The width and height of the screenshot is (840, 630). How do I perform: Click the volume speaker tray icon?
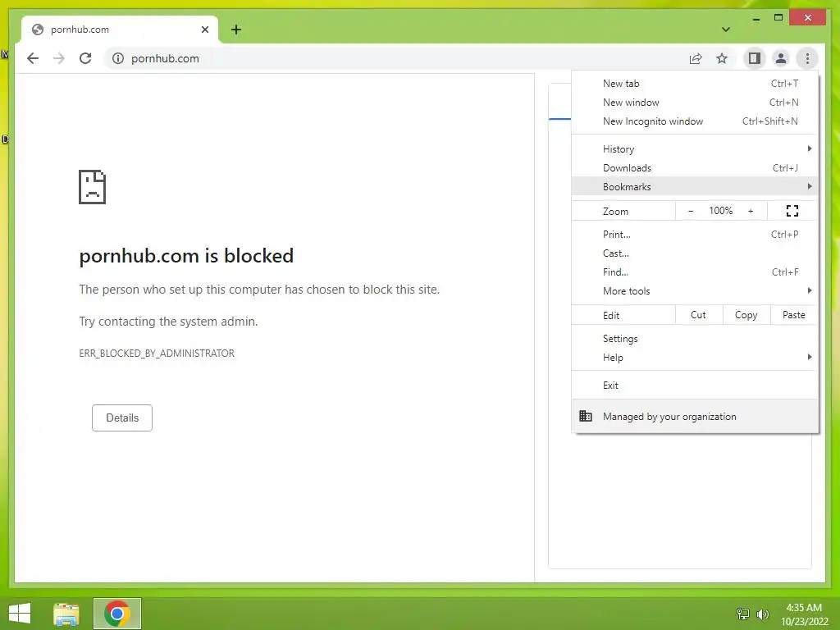tap(762, 614)
